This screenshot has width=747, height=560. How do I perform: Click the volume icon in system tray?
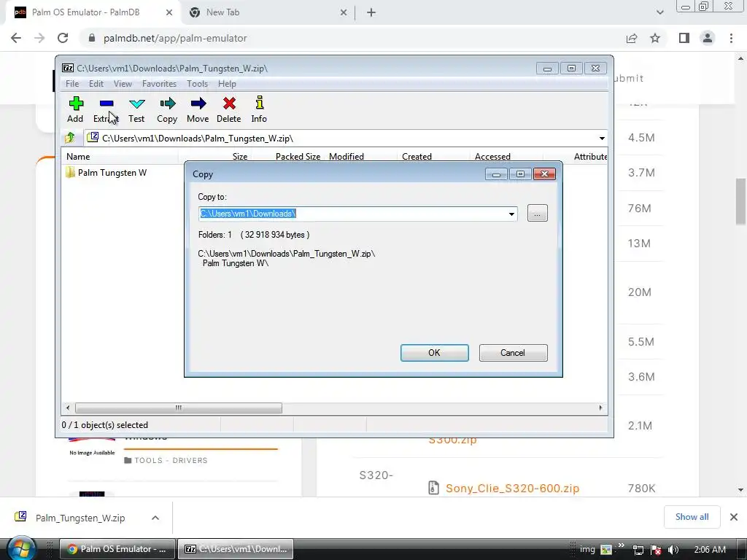tap(673, 550)
